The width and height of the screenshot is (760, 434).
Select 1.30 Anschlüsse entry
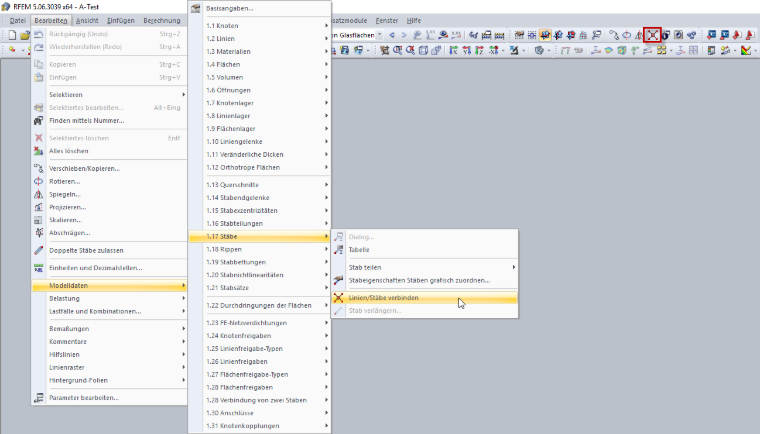click(260, 413)
